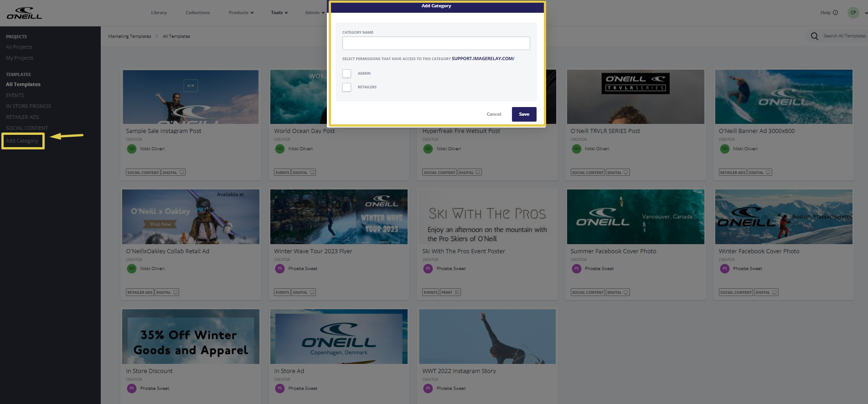Click NO avatar on O'Neill Banner Ad card
The height and width of the screenshot is (404, 868).
pyautogui.click(x=725, y=148)
